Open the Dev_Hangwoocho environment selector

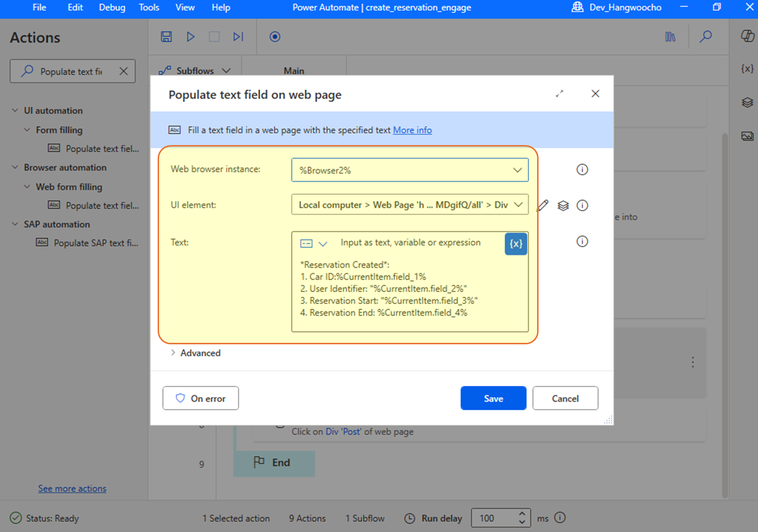tap(617, 8)
